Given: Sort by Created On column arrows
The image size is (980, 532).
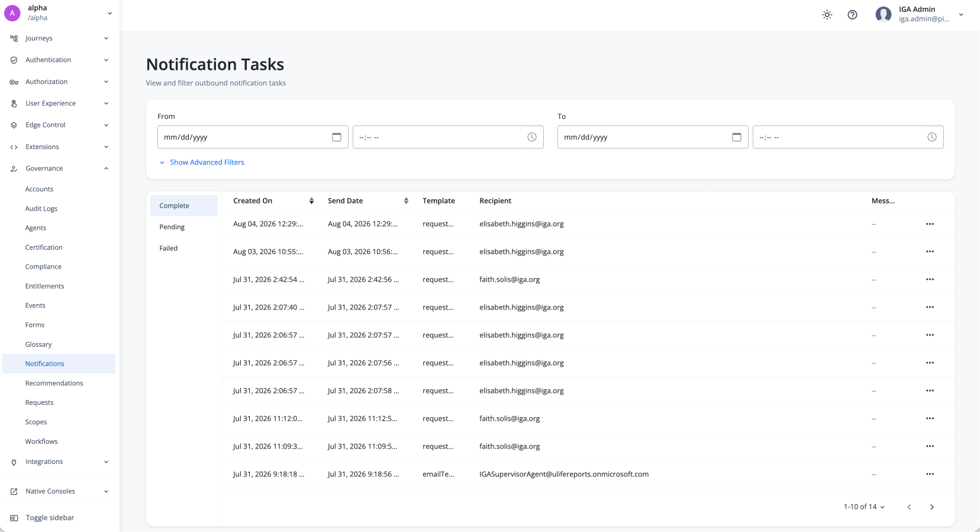Looking at the screenshot, I should click(x=311, y=201).
